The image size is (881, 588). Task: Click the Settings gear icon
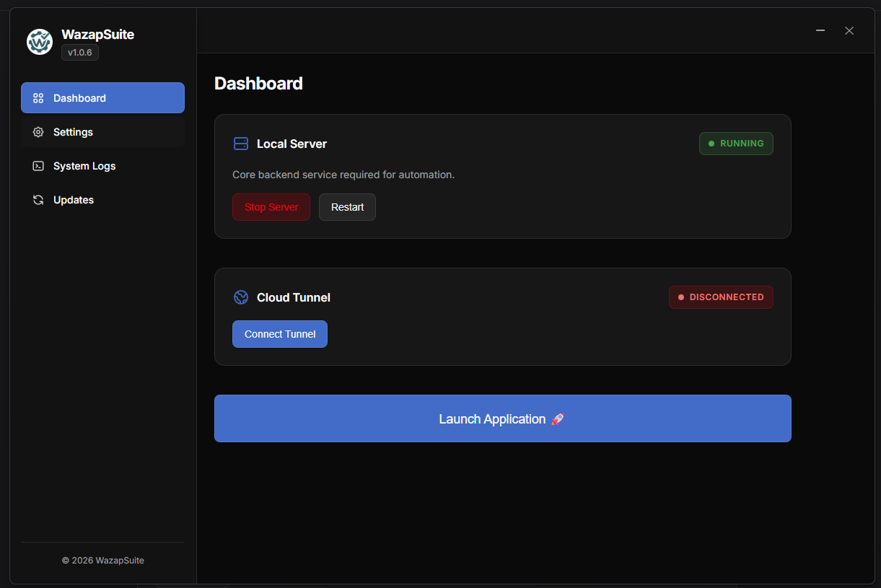(x=38, y=132)
